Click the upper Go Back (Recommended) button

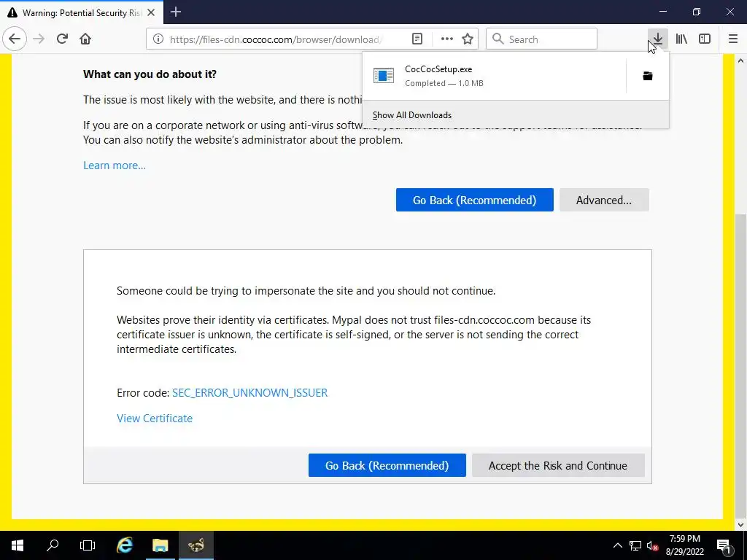(474, 200)
